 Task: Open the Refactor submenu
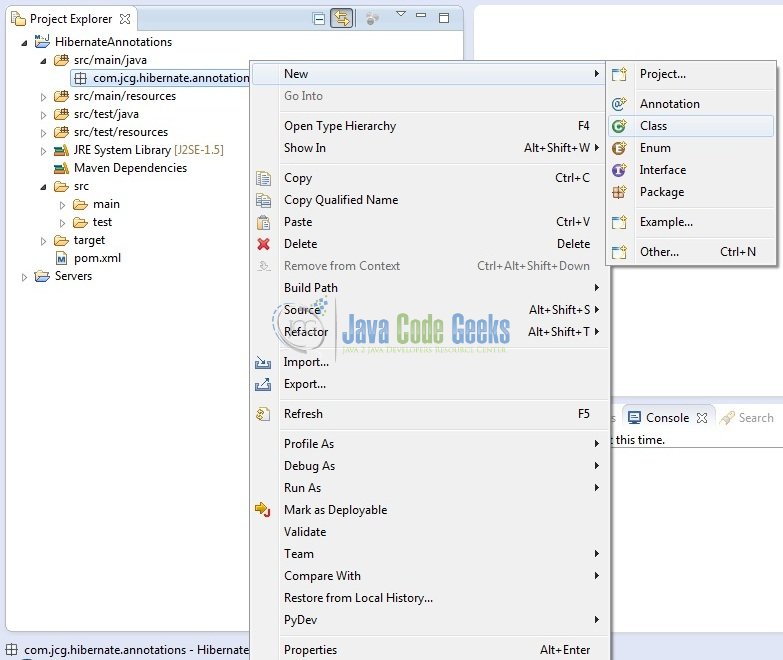(x=429, y=331)
